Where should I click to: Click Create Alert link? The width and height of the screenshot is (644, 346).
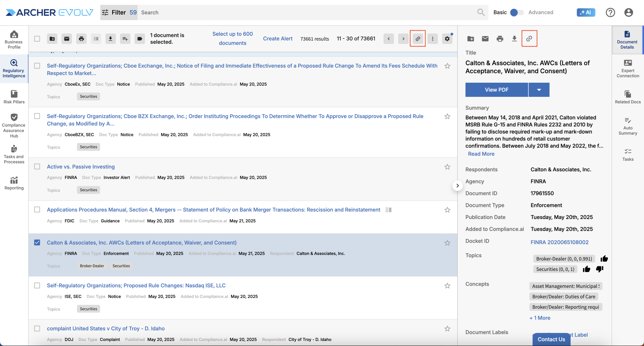[278, 39]
